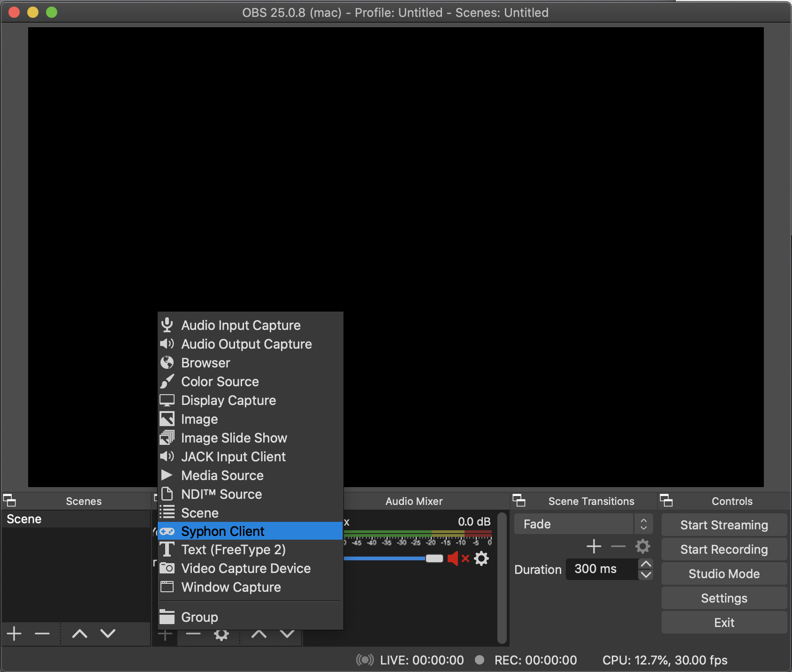Pop out the Controls dock
792x672 pixels.
point(666,500)
